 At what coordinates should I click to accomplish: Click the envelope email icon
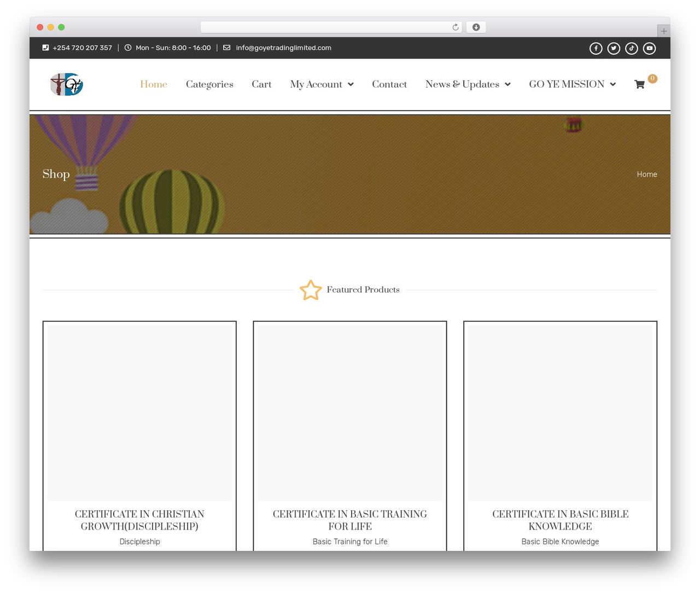click(226, 48)
